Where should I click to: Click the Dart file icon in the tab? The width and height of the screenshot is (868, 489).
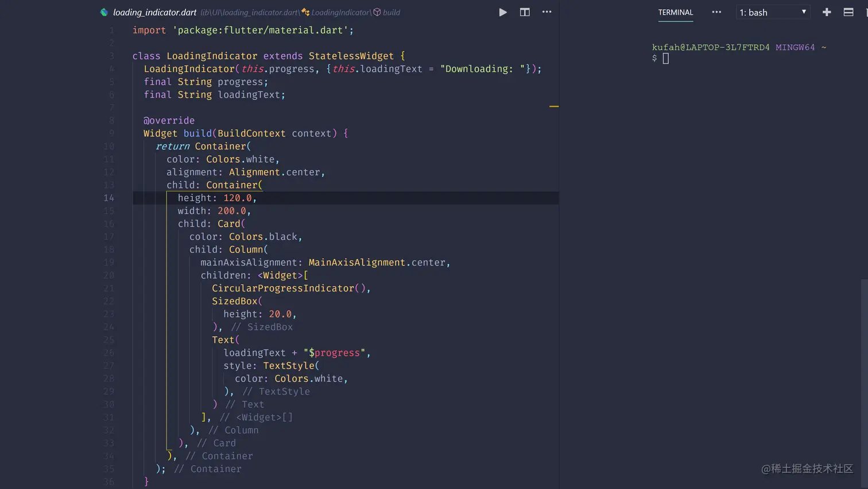pos(104,12)
